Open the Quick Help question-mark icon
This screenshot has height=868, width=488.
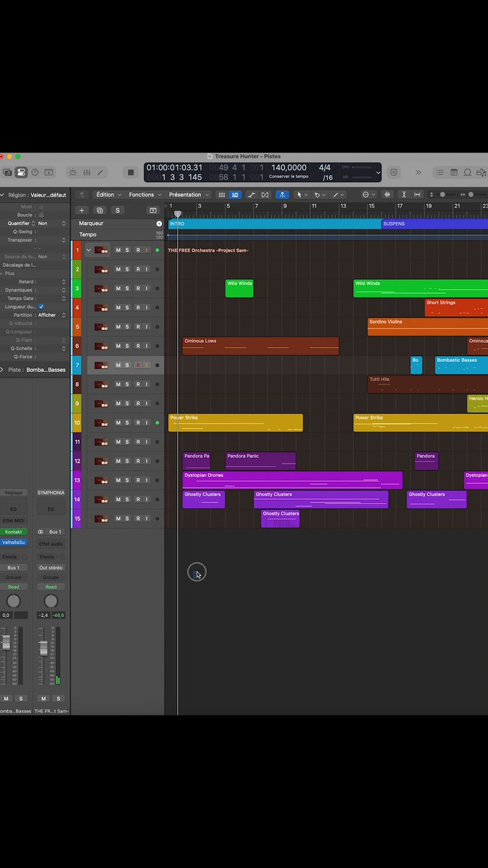pyautogui.click(x=34, y=172)
